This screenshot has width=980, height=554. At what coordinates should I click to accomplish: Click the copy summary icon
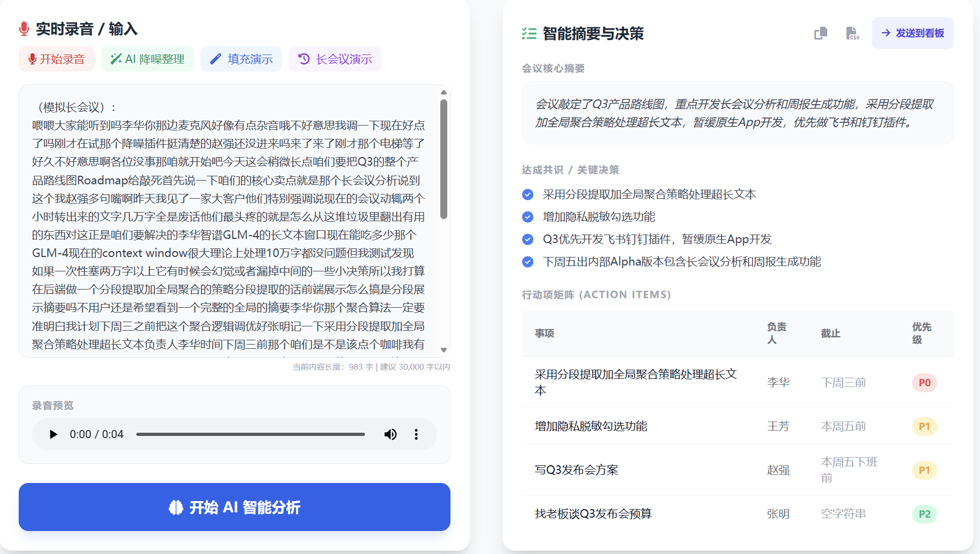(x=820, y=33)
